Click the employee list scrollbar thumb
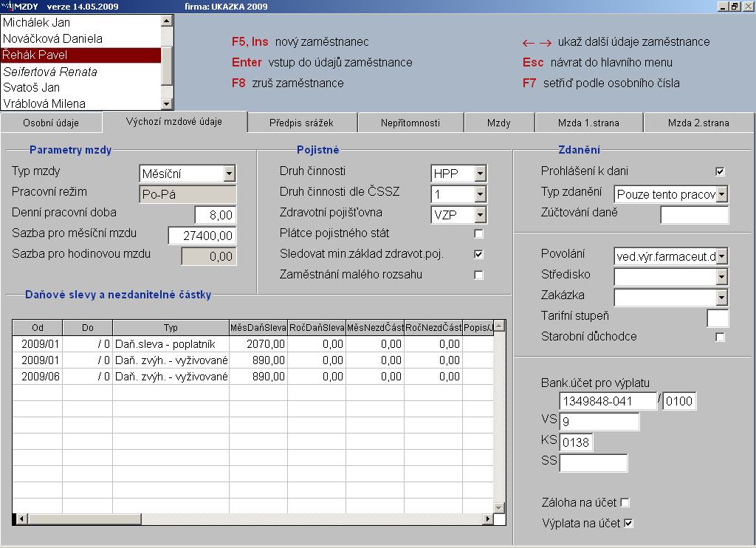The height and width of the screenshot is (548, 756). 167,66
